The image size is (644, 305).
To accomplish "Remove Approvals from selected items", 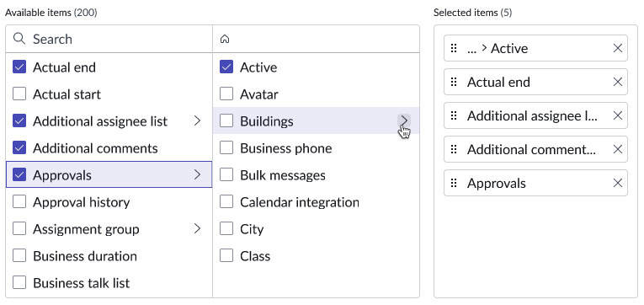I will 618,184.
